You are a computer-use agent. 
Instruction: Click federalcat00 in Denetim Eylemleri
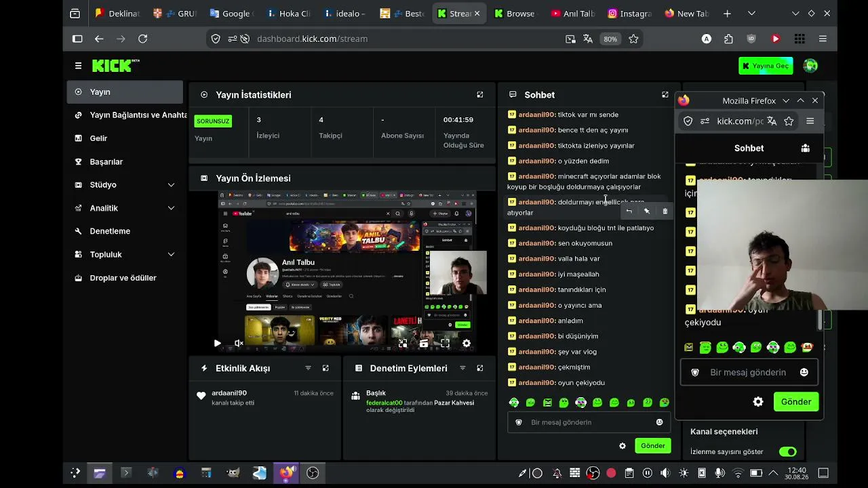point(384,403)
